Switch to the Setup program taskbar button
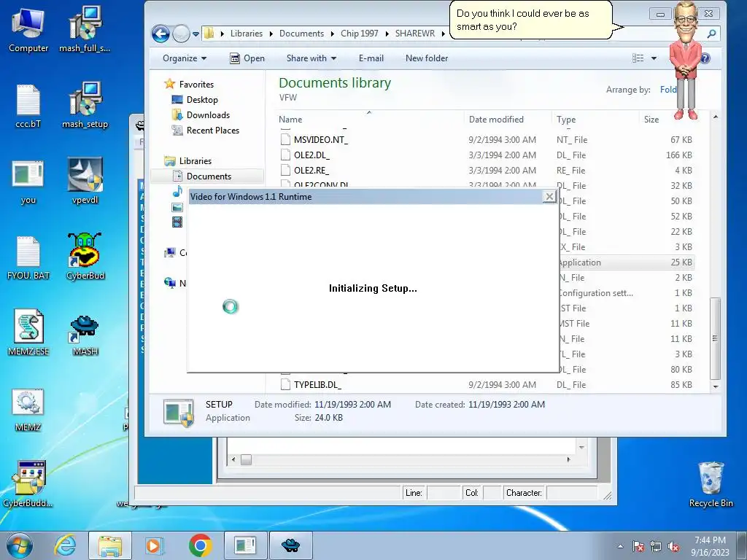The image size is (747, 560). point(245,545)
